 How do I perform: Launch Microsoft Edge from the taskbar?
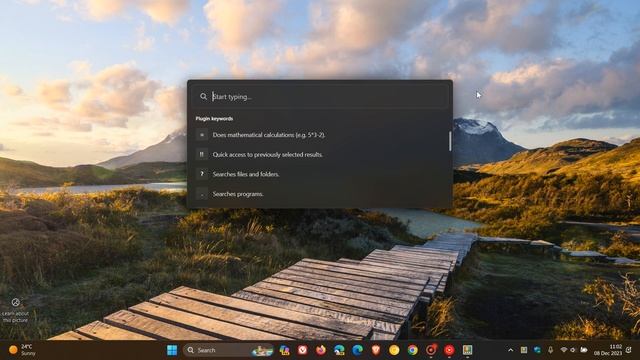358,350
